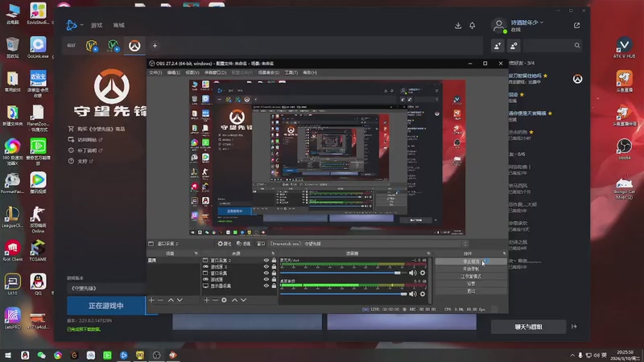This screenshot has width=644, height=362.
Task: Toggle visibility of 游戏源 2 source
Action: (x=266, y=267)
